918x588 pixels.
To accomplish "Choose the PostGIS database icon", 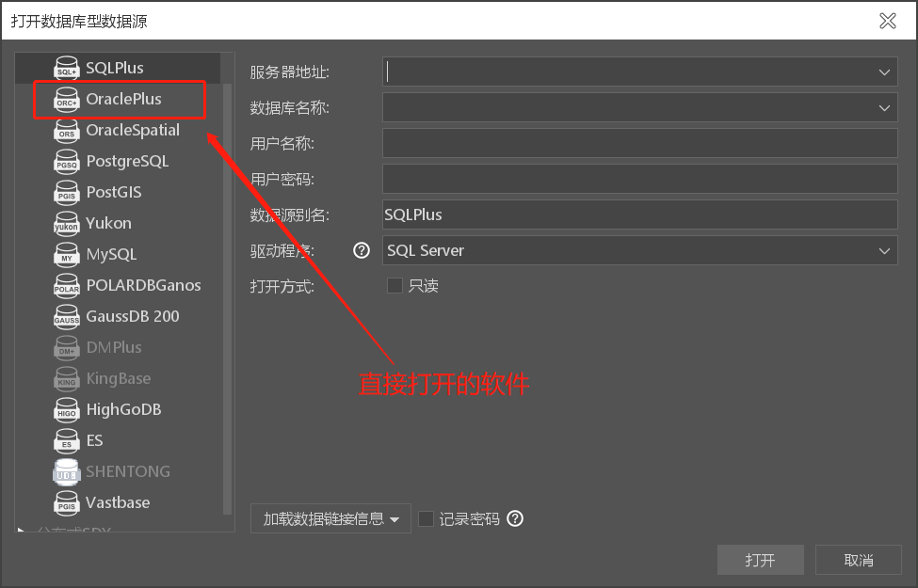I will click(x=66, y=192).
